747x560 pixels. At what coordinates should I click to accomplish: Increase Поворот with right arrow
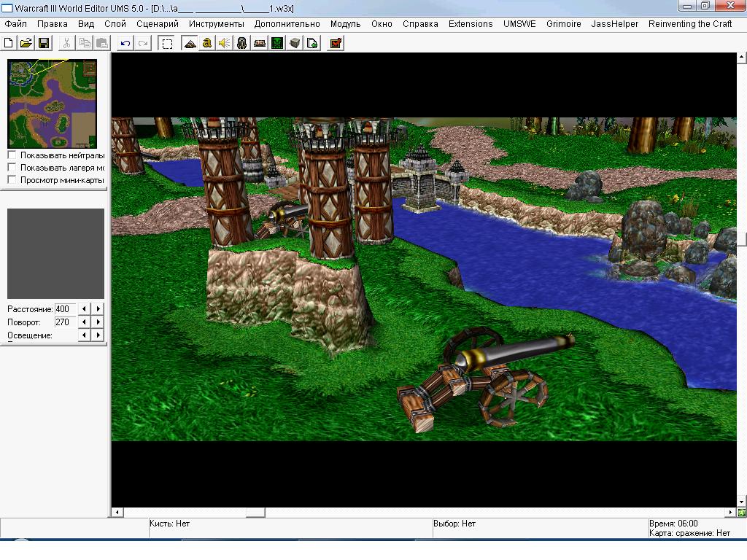click(98, 322)
